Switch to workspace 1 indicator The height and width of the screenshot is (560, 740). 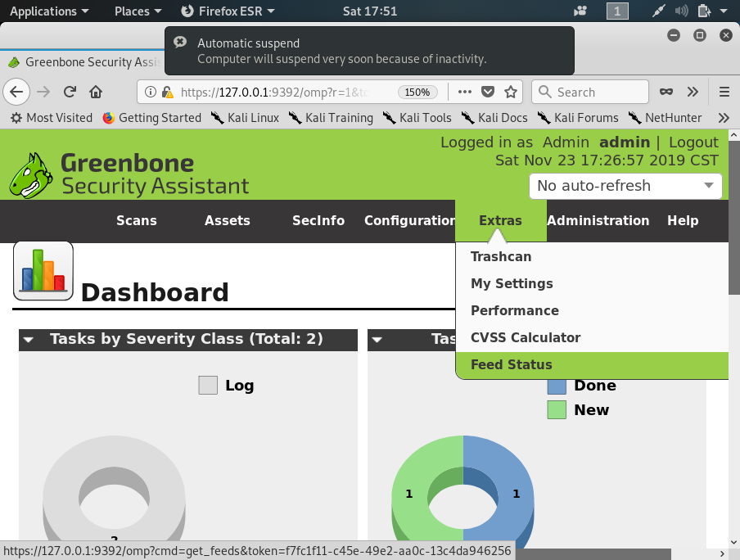pyautogui.click(x=617, y=11)
